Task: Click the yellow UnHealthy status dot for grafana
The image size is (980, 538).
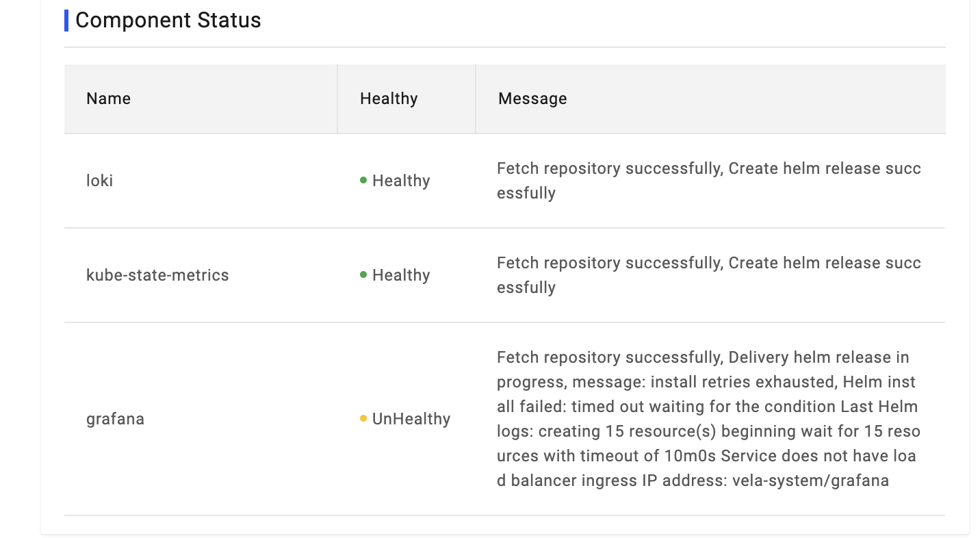Action: pyautogui.click(x=363, y=418)
